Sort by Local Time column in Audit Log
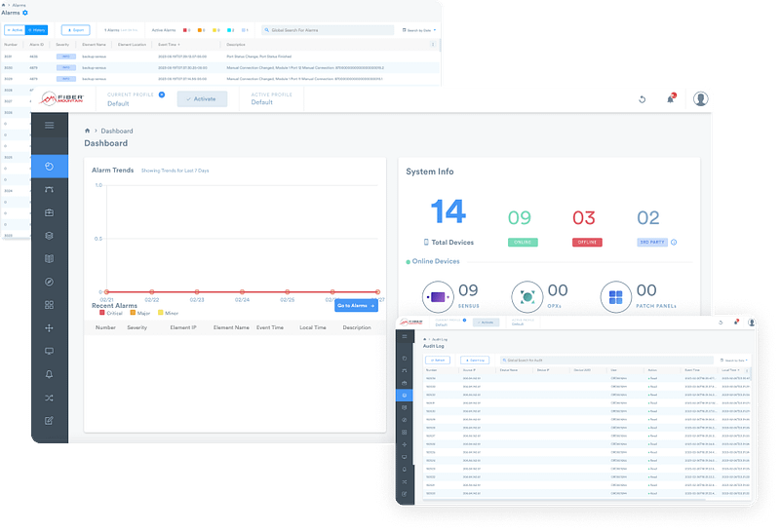Screen dimensions: 780x532 [x=730, y=370]
